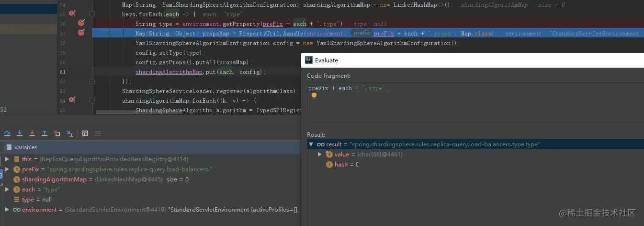Click the parameter icon beside shardingAlgorithmMap
The image size is (644, 226).
(x=16, y=179)
